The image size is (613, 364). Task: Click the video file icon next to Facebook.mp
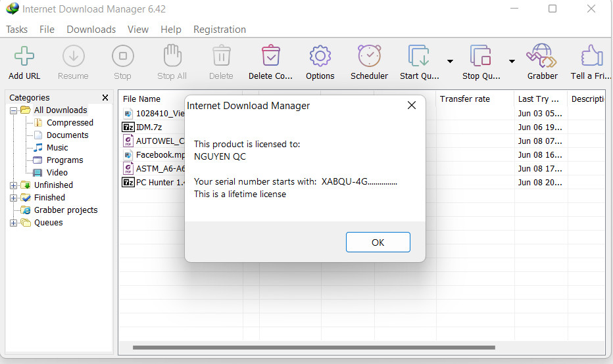128,154
